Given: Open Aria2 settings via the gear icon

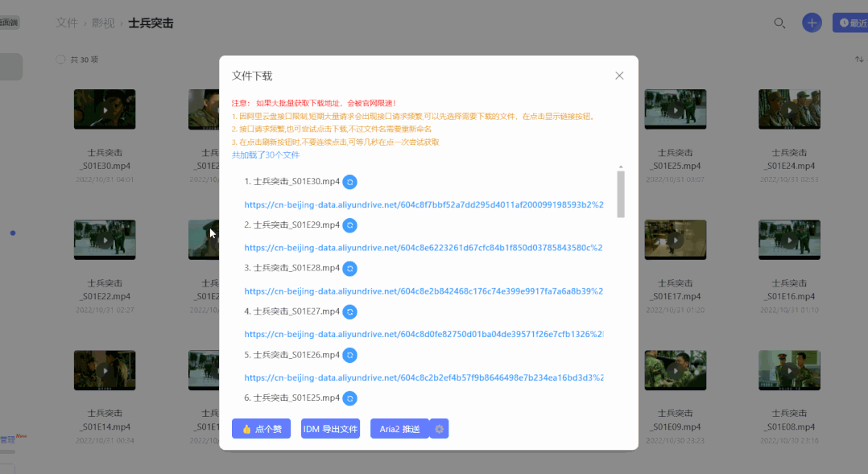Looking at the screenshot, I should click(x=439, y=428).
